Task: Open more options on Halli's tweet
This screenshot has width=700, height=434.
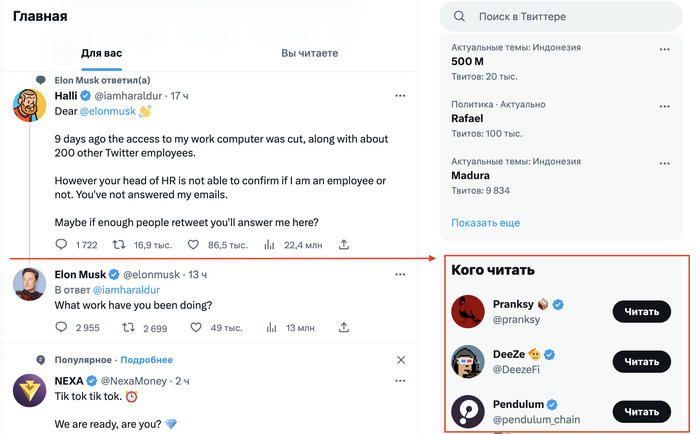Action: coord(400,96)
